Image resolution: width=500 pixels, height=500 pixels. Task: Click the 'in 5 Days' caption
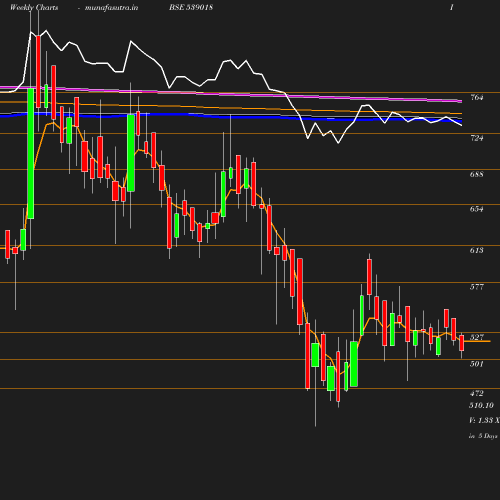(x=483, y=436)
